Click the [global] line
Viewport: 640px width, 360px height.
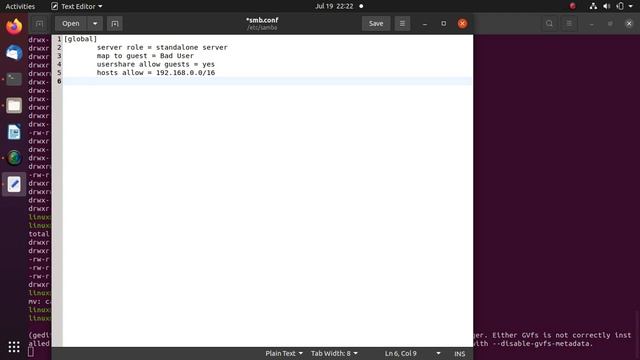(80, 39)
